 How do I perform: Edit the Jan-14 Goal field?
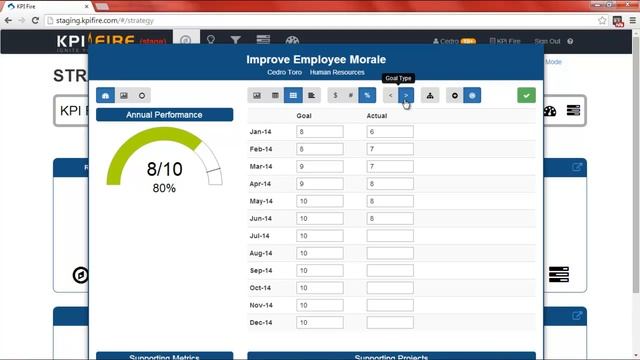tap(320, 131)
